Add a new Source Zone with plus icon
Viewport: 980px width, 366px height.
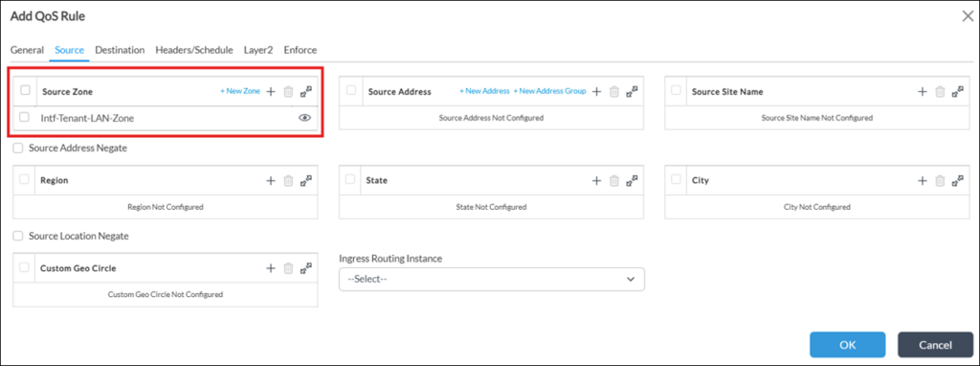[x=271, y=91]
